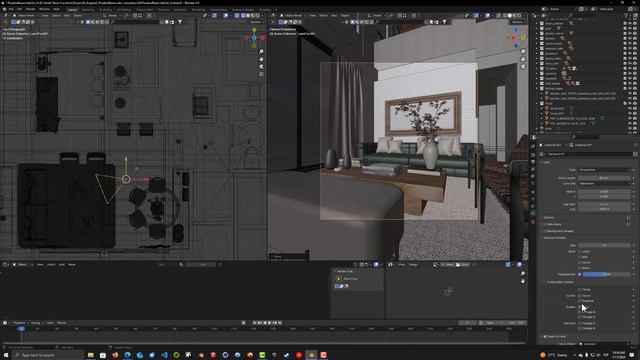Screen dimensions: 640x360
Task: Open the File menu
Action: pos(11,9)
